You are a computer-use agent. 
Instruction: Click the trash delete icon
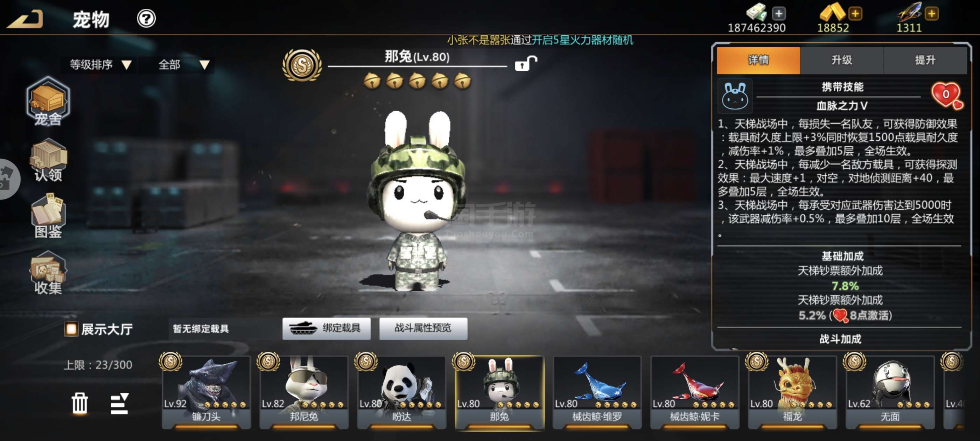tap(80, 403)
